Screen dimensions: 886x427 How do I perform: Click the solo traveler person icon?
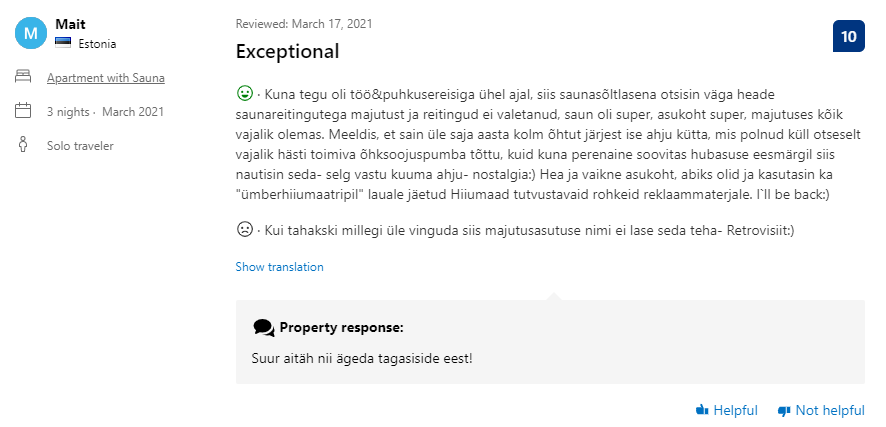click(23, 144)
